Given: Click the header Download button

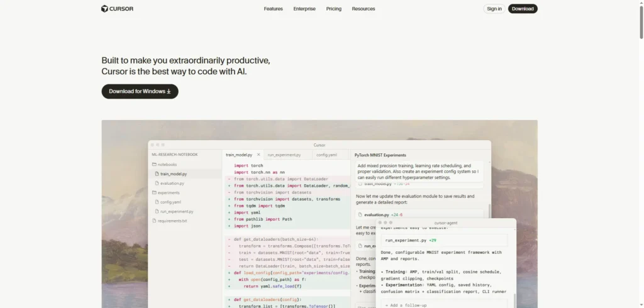Looking at the screenshot, I should click(x=523, y=9).
